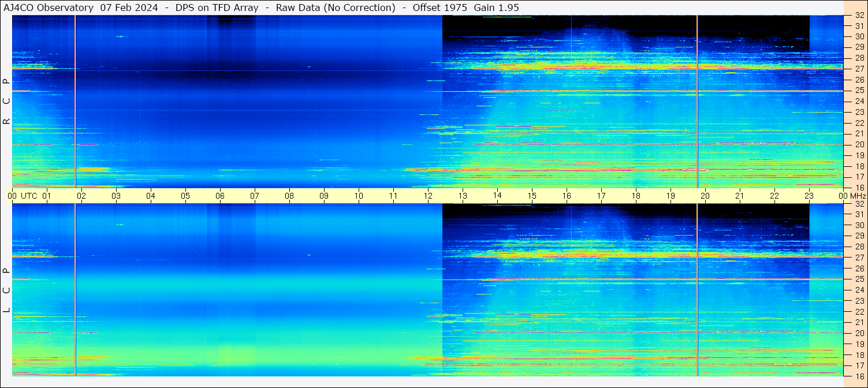Click the 09 hour label on time axis
The image size is (868, 388).
(324, 196)
